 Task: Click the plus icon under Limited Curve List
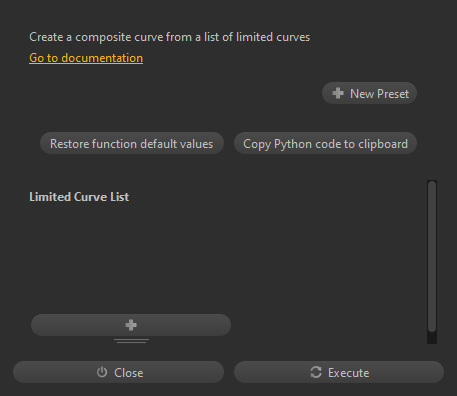[x=131, y=325]
